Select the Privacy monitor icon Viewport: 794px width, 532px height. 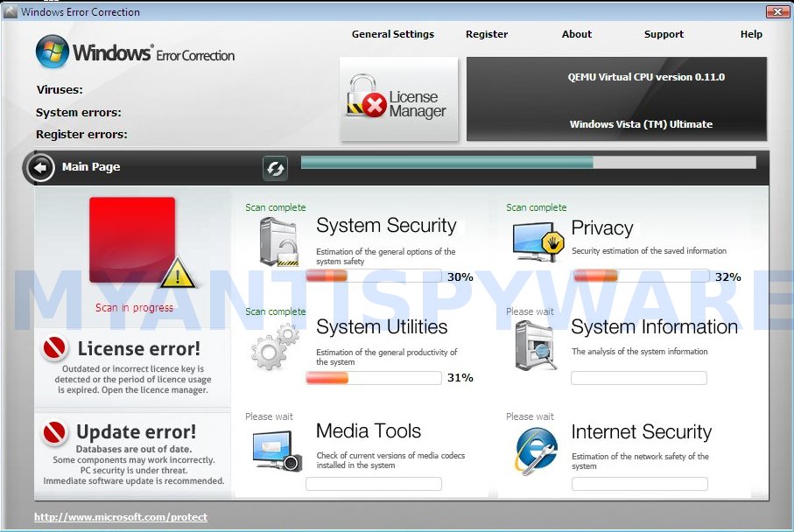pos(538,241)
